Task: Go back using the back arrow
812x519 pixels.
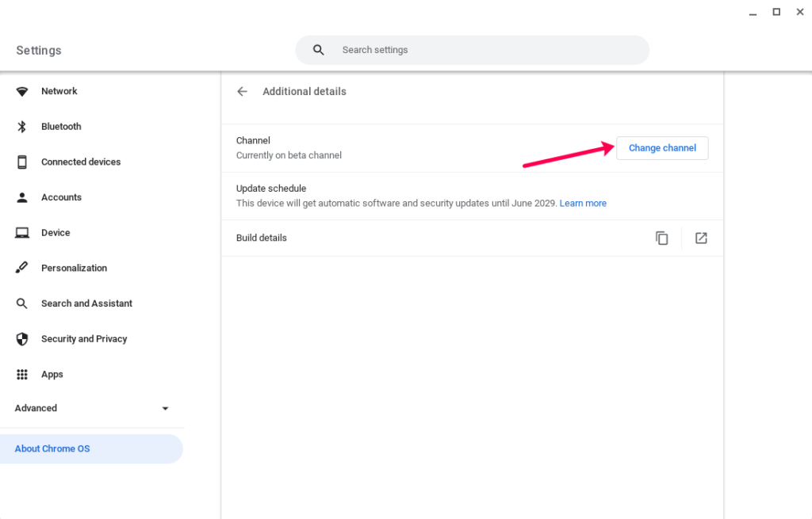Action: point(242,92)
